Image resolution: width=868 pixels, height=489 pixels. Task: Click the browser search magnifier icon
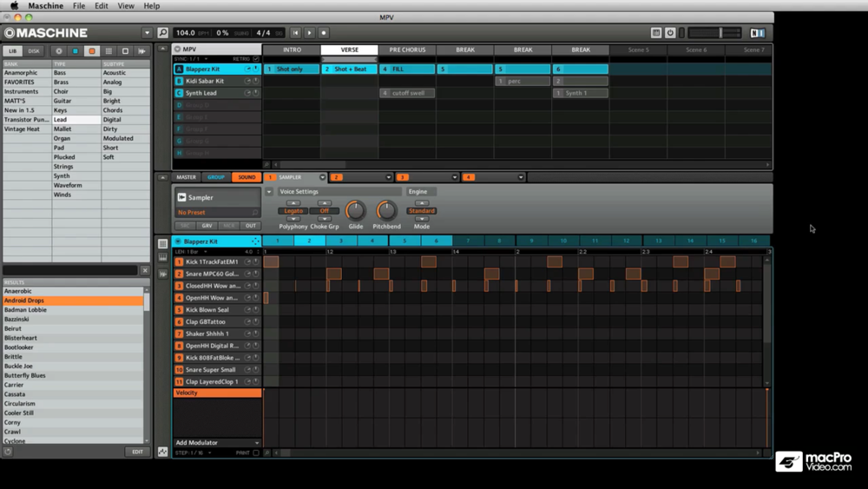click(x=163, y=33)
